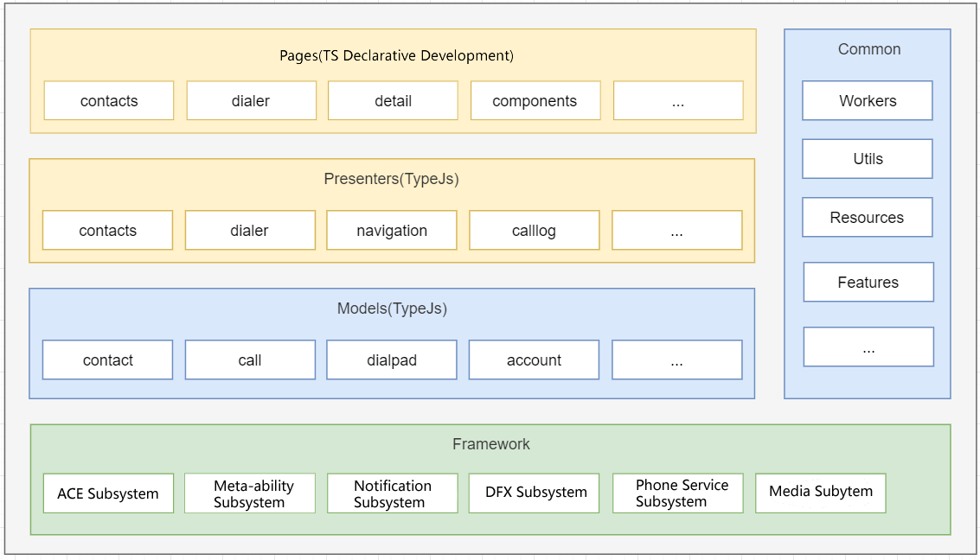Click the navigation box in Presenters

(392, 231)
